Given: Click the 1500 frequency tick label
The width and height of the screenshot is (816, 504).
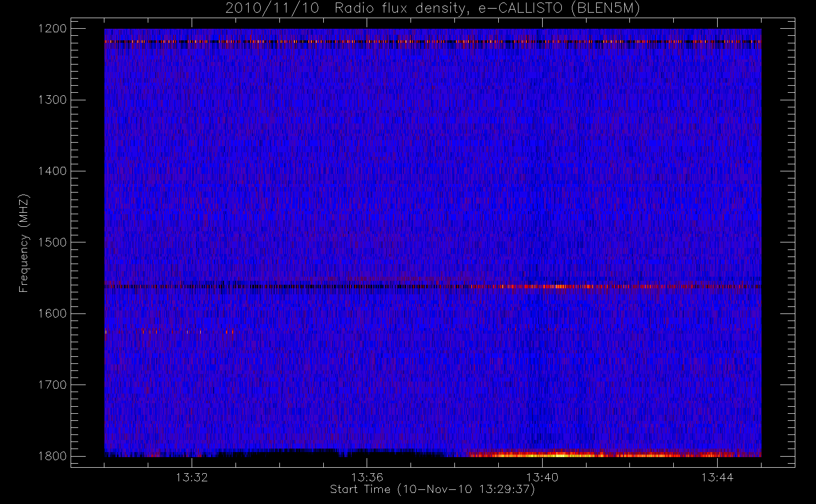Looking at the screenshot, I should [x=52, y=242].
